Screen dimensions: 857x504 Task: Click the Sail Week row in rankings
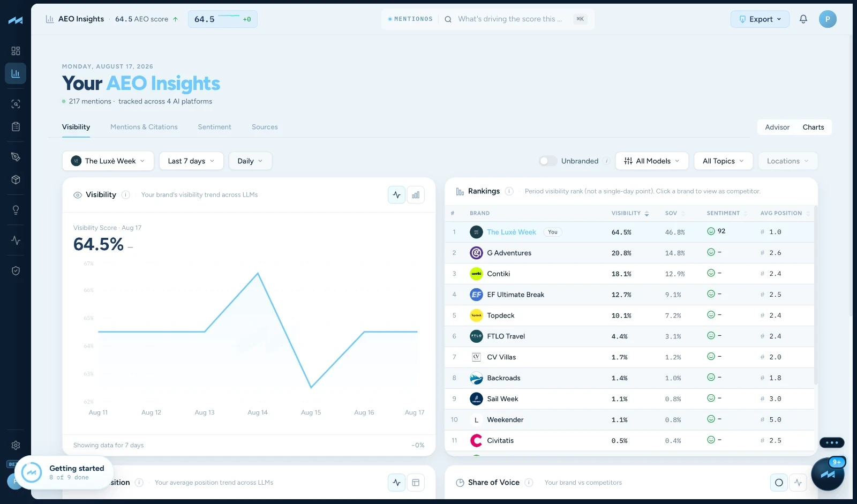[x=629, y=399]
